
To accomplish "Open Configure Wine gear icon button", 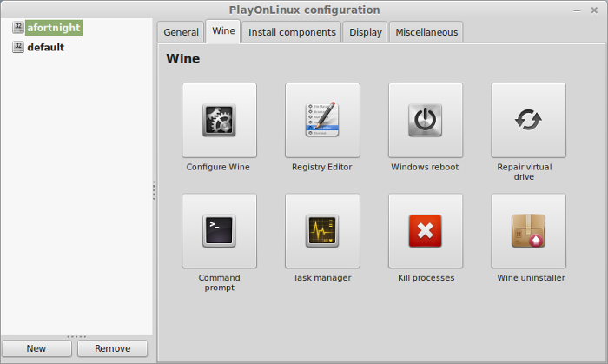I will click(x=219, y=120).
